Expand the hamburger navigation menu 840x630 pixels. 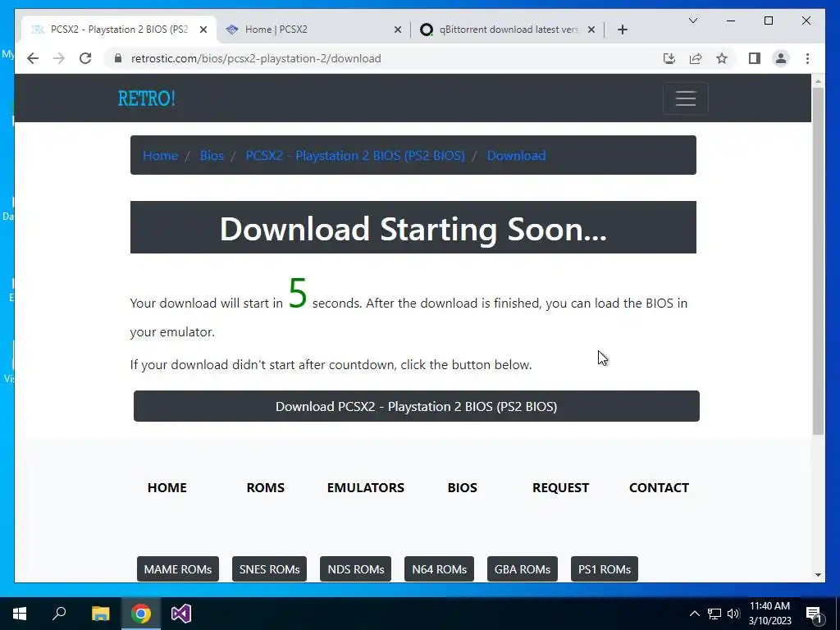(x=685, y=98)
